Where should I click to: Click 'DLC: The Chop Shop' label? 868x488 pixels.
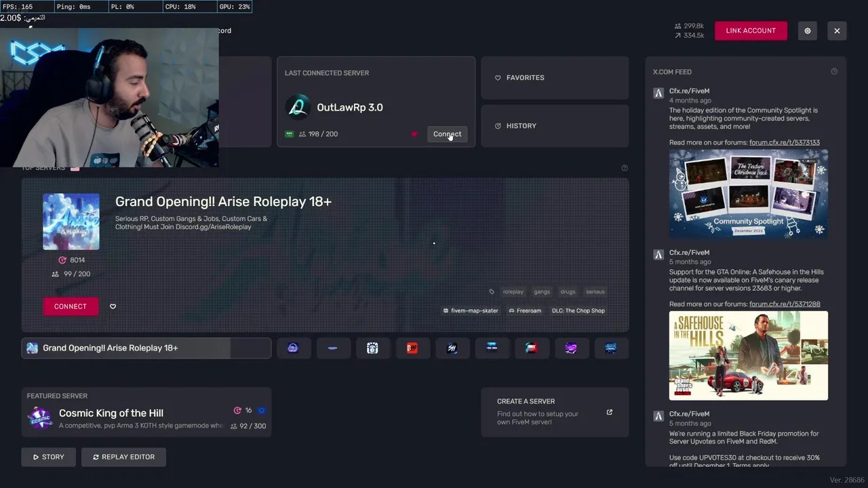[578, 310]
